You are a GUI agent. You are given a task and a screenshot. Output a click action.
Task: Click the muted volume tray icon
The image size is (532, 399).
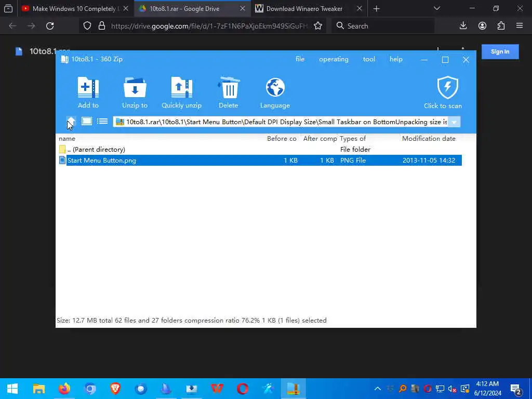[452, 389]
